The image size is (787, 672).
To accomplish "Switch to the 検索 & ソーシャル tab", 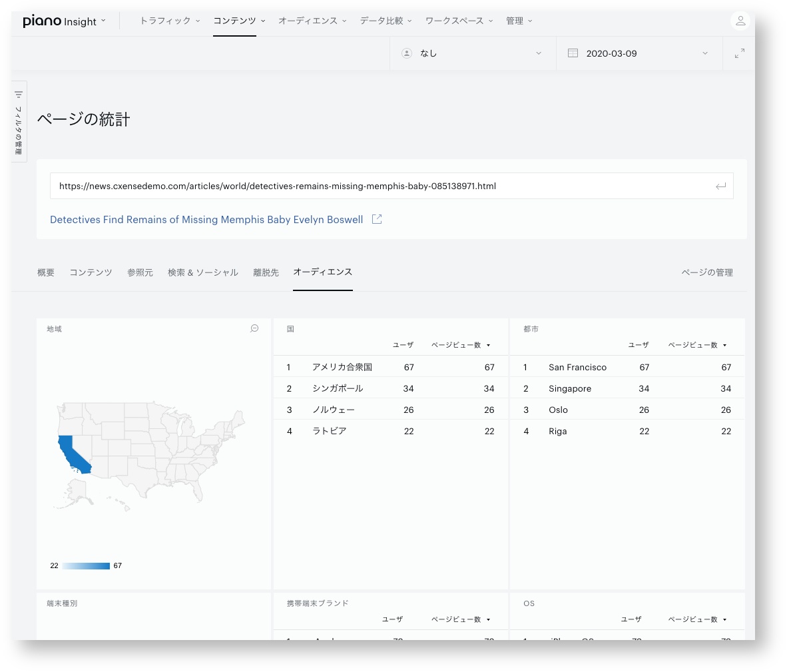I will [x=203, y=272].
